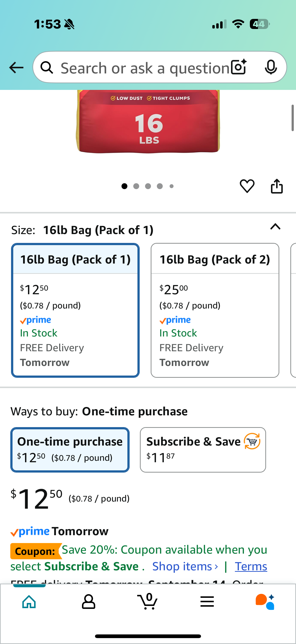
Task: Tap the Shop items link
Action: (x=185, y=566)
